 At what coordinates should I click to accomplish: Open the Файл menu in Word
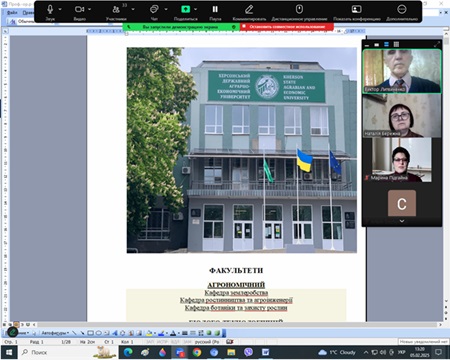[12, 13]
